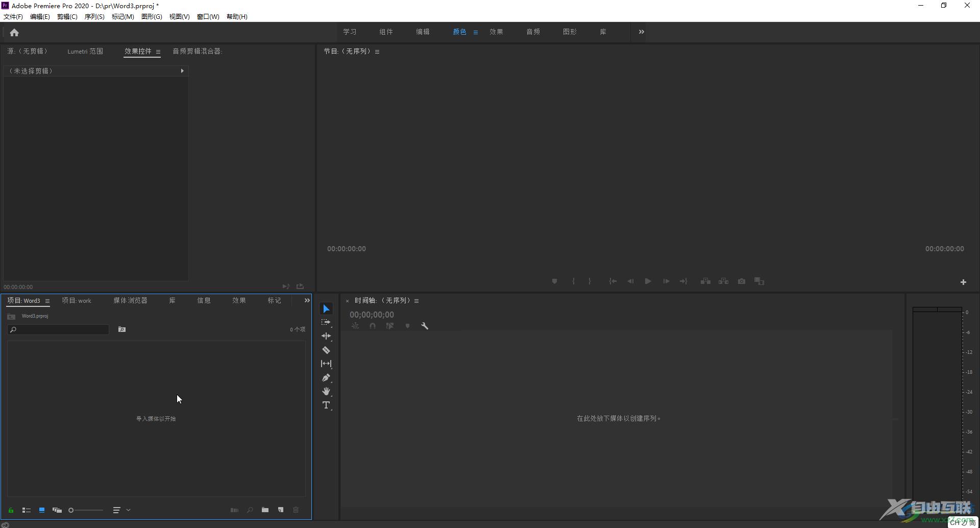This screenshot has width=980, height=528.
Task: Open the Timeline panel menu
Action: tap(416, 301)
